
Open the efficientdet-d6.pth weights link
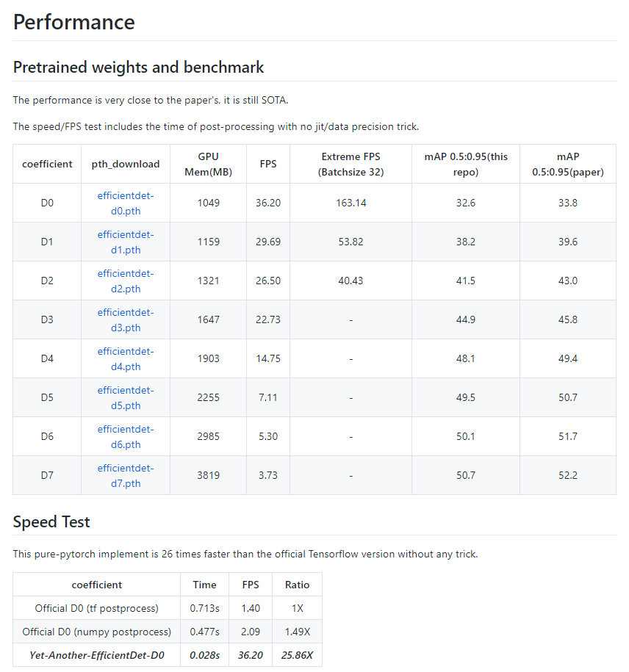point(126,436)
